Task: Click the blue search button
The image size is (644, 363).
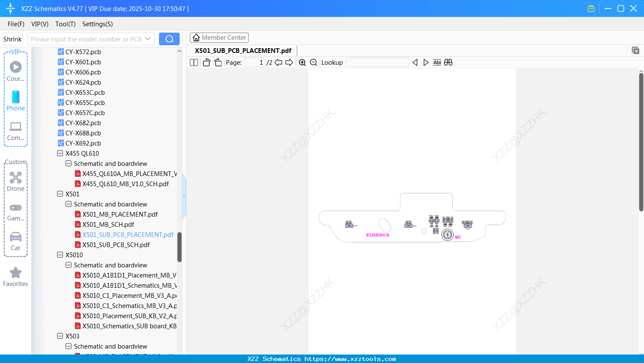Action: pyautogui.click(x=169, y=39)
